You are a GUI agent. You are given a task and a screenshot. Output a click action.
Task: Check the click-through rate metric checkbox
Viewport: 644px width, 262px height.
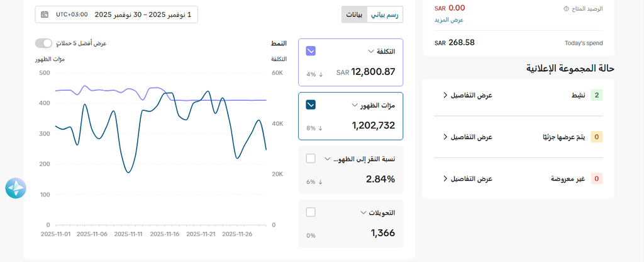311,158
